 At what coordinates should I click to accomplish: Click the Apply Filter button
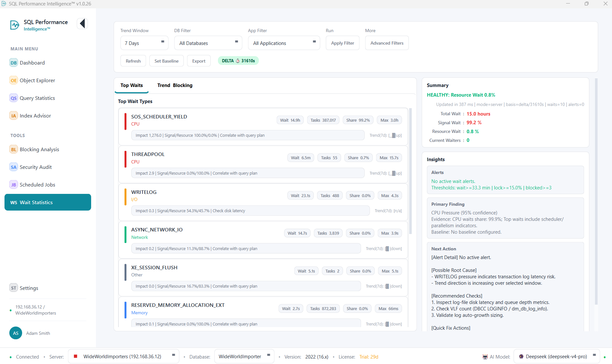pyautogui.click(x=342, y=43)
